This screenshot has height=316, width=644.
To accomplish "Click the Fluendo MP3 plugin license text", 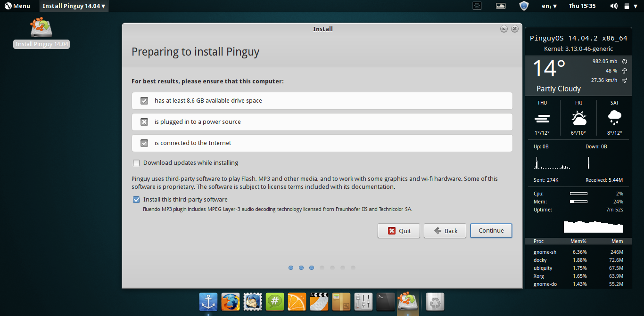I will 278,209.
